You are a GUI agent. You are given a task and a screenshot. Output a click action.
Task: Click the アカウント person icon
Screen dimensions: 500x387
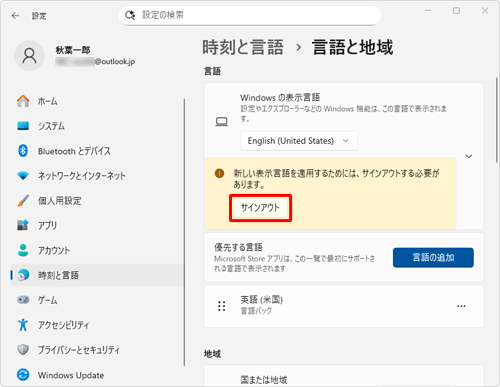23,250
